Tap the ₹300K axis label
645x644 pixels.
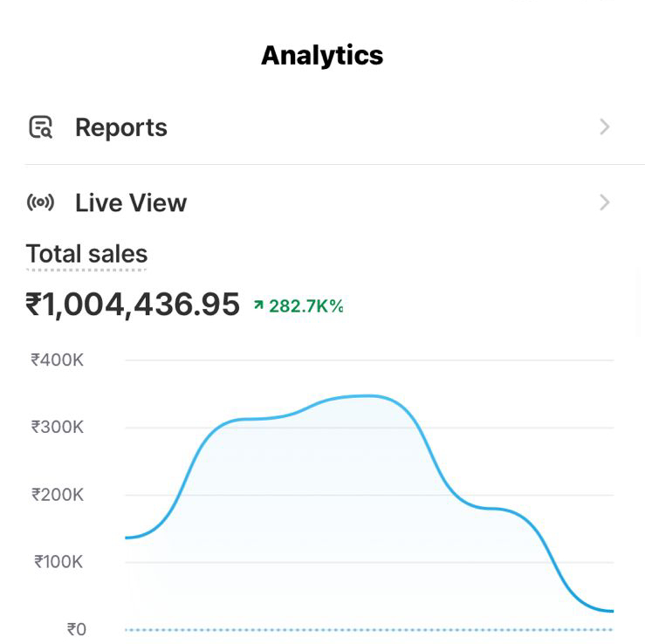58,428
